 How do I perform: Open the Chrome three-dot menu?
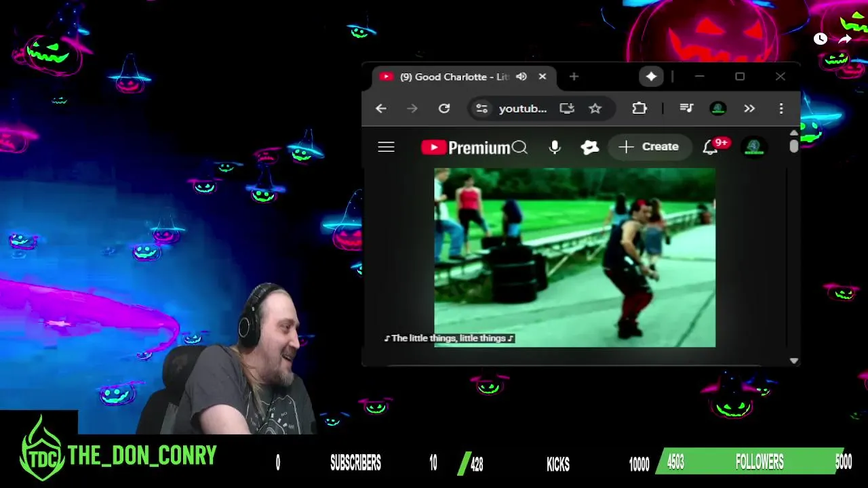click(781, 108)
